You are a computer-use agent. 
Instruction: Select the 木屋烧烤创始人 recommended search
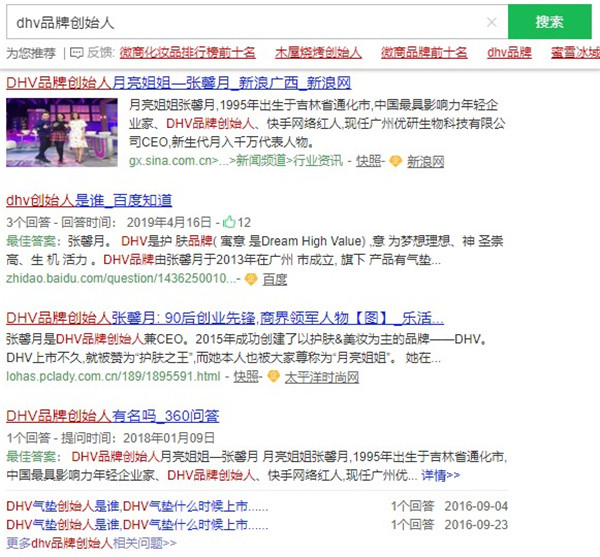318,53
